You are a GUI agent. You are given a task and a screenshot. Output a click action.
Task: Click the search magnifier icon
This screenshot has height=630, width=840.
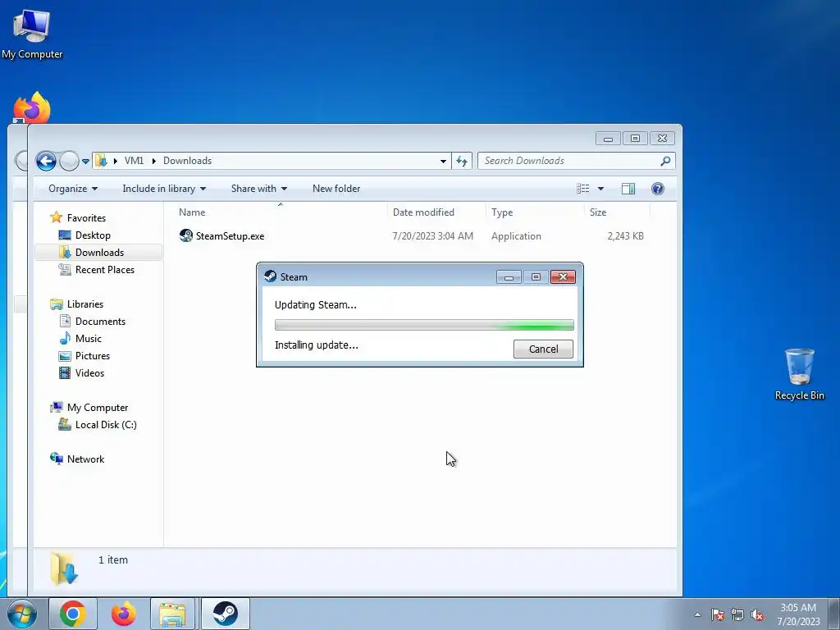[x=665, y=161]
